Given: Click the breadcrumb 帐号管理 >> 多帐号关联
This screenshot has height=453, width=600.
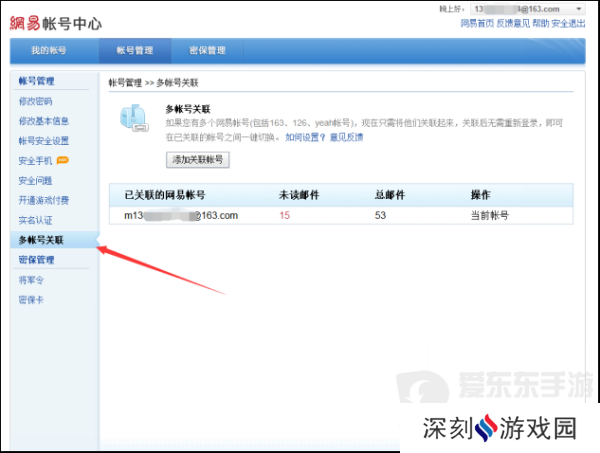Looking at the screenshot, I should tap(153, 83).
